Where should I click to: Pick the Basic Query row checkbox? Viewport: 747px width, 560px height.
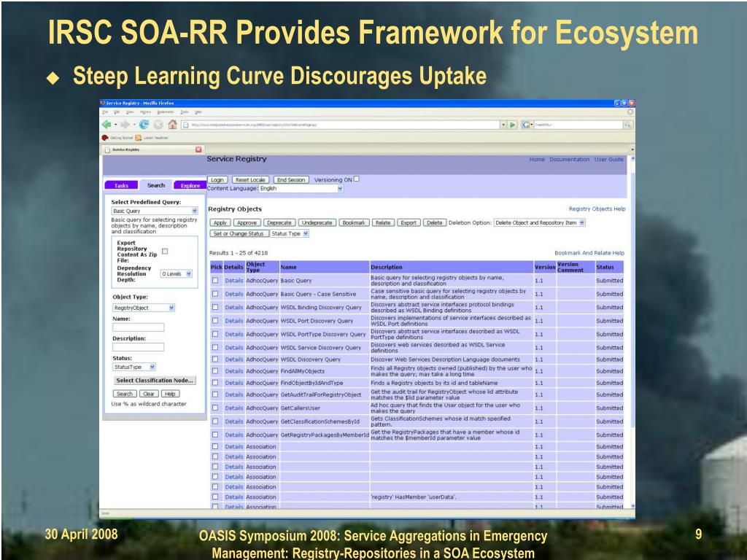tap(215, 281)
